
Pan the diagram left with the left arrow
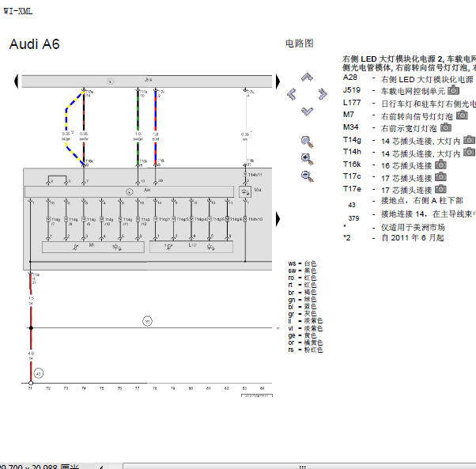(x=292, y=94)
